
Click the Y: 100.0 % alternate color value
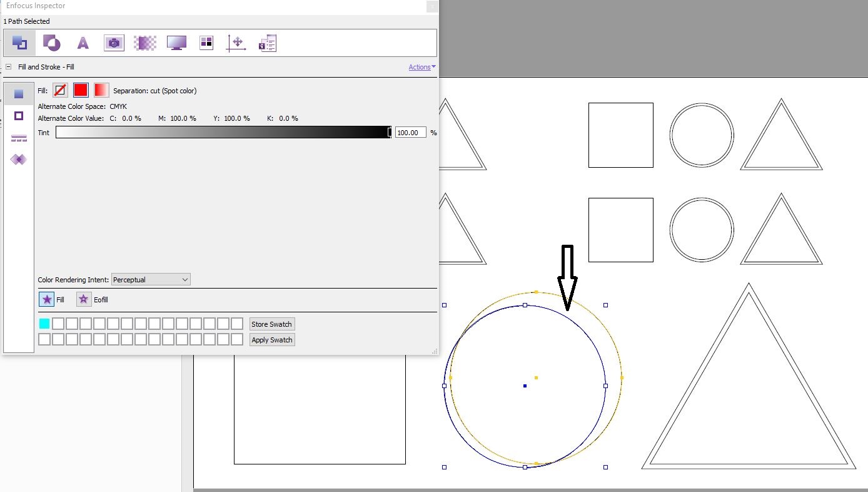[x=231, y=118]
